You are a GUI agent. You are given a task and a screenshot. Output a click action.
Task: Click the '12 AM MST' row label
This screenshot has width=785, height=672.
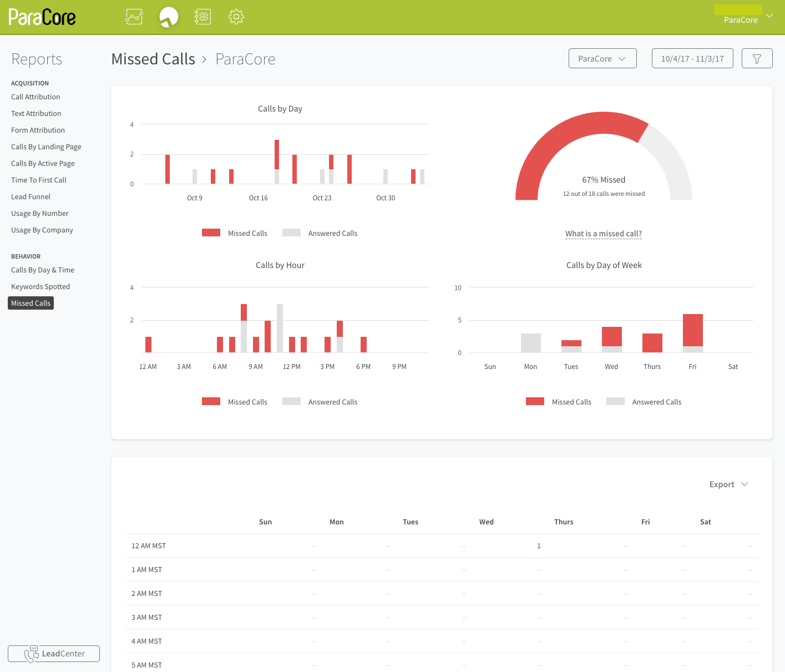[149, 546]
